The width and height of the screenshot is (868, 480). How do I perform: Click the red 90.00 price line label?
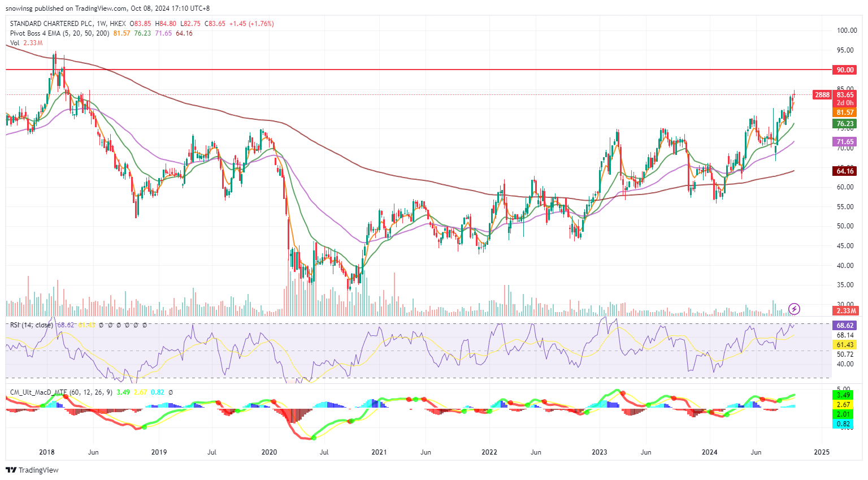pos(845,70)
